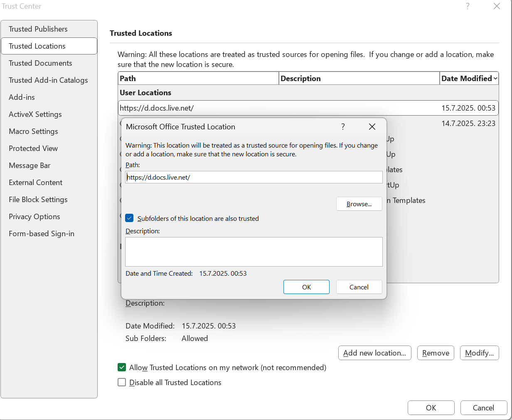Open the Date Modified sort dropdown
Image resolution: width=512 pixels, height=420 pixels.
(496, 78)
